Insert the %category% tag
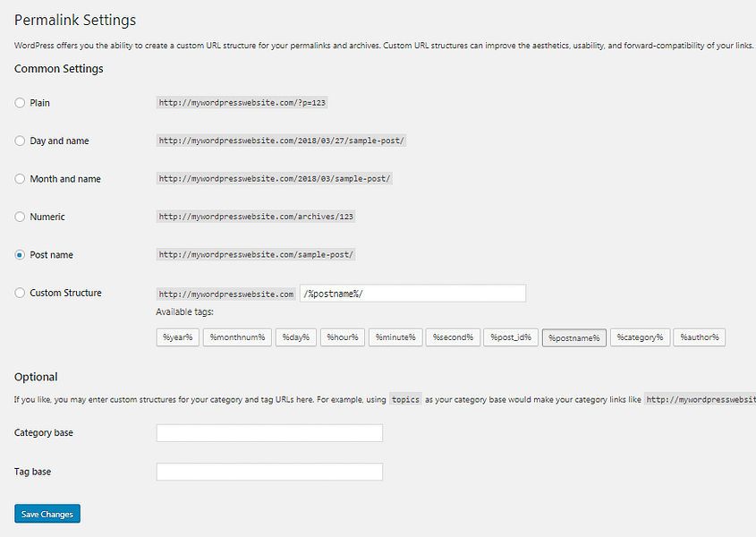This screenshot has width=756, height=537. tap(640, 337)
